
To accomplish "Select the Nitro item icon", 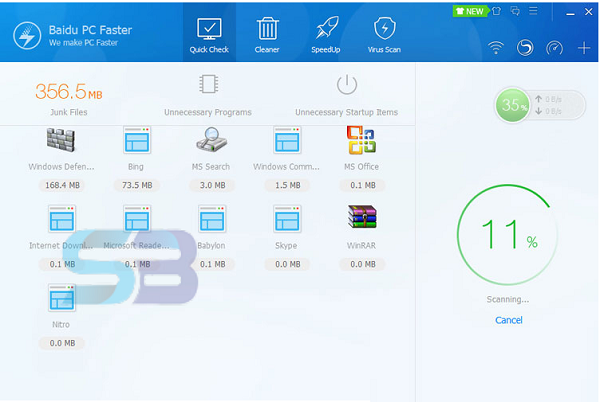I will coord(62,298).
